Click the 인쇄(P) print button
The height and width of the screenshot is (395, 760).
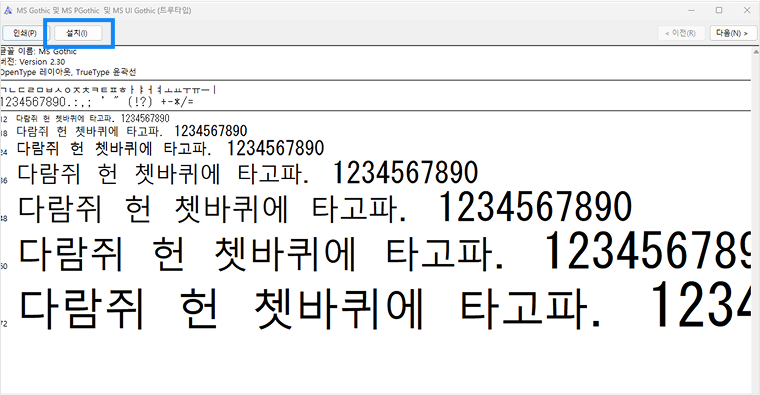pos(25,33)
